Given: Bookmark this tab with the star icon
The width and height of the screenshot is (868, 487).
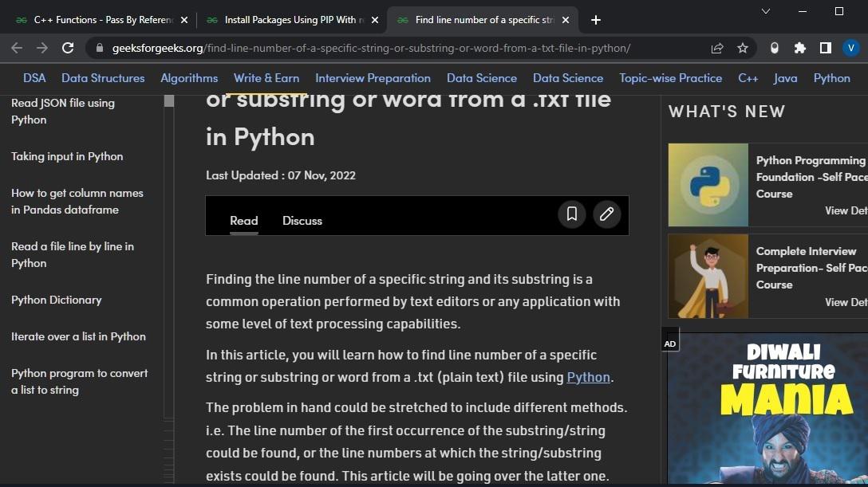Looking at the screenshot, I should [742, 48].
